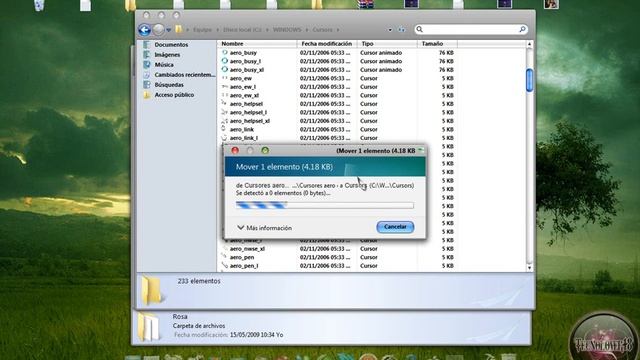Click the grey Forward navigation button
The image size is (640, 360).
(158, 30)
